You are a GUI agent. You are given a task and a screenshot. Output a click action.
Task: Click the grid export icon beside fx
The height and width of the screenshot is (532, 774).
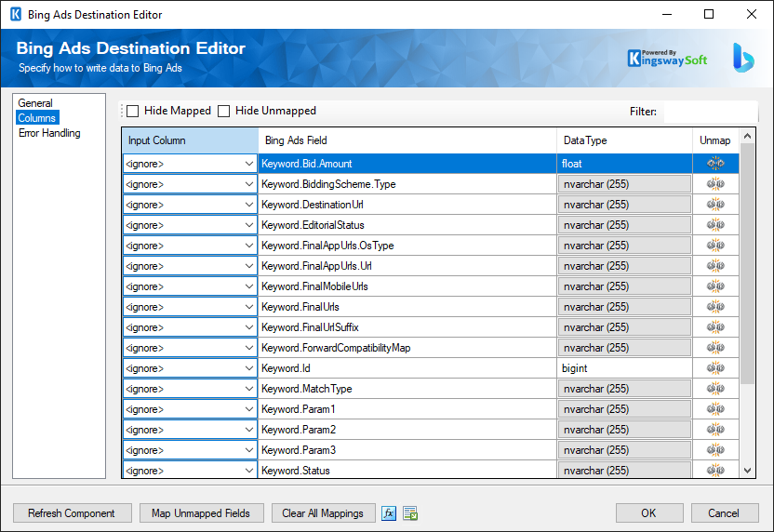coord(410,513)
